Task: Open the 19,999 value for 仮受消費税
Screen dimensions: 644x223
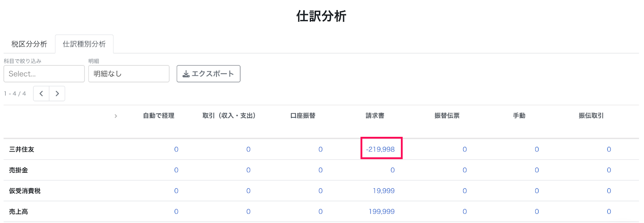Action: (x=384, y=191)
